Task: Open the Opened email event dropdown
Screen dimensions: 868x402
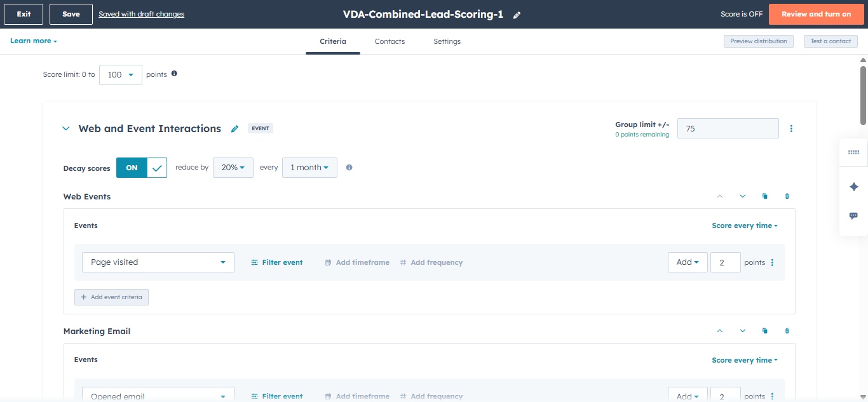Action: (158, 394)
